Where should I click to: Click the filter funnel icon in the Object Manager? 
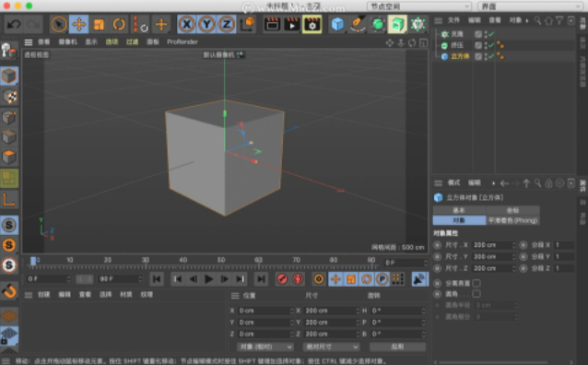click(x=559, y=20)
